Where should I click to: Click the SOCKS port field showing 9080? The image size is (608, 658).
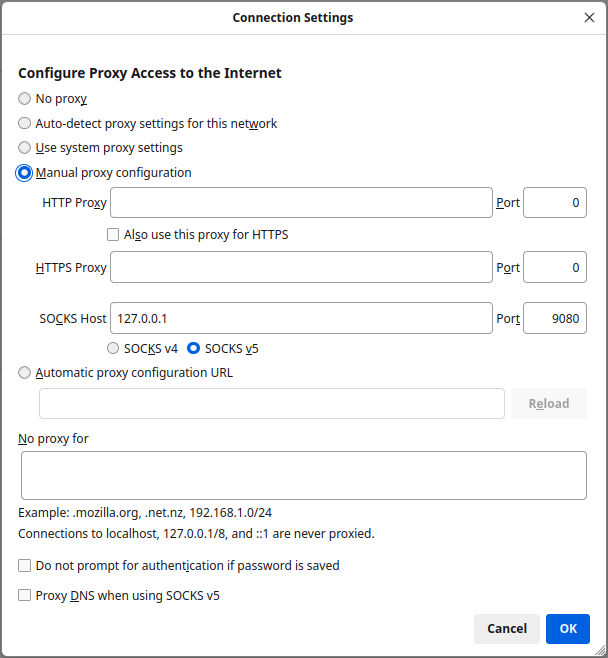[554, 319]
